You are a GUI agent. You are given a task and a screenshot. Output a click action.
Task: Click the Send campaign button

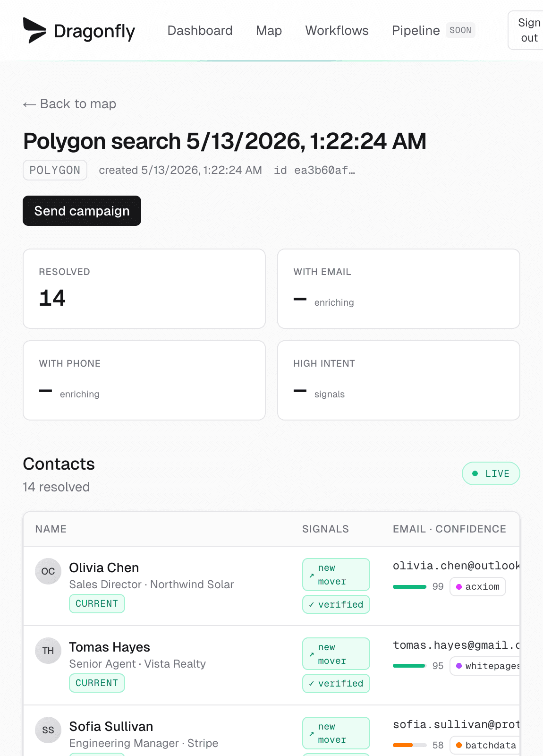[82, 211]
